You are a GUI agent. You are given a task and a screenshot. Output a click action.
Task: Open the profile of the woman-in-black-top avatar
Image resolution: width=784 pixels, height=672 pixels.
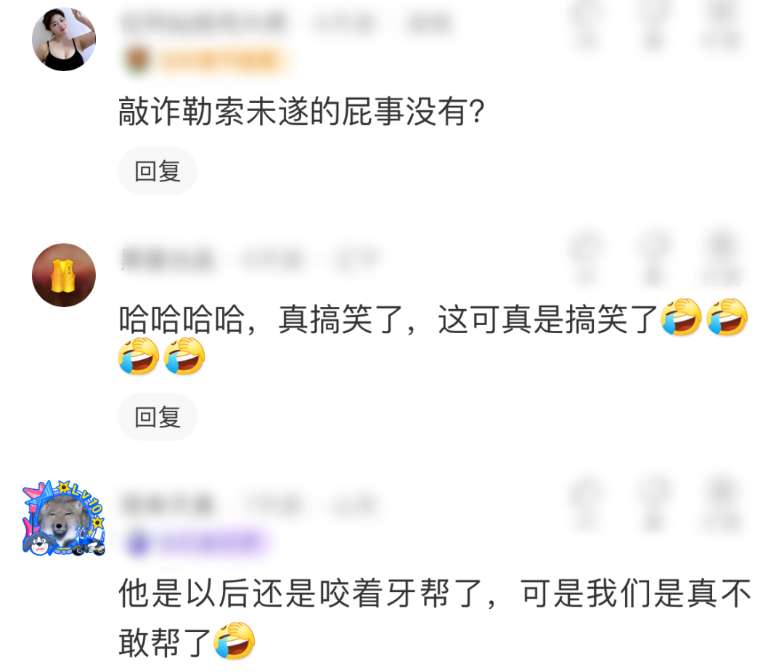63,39
